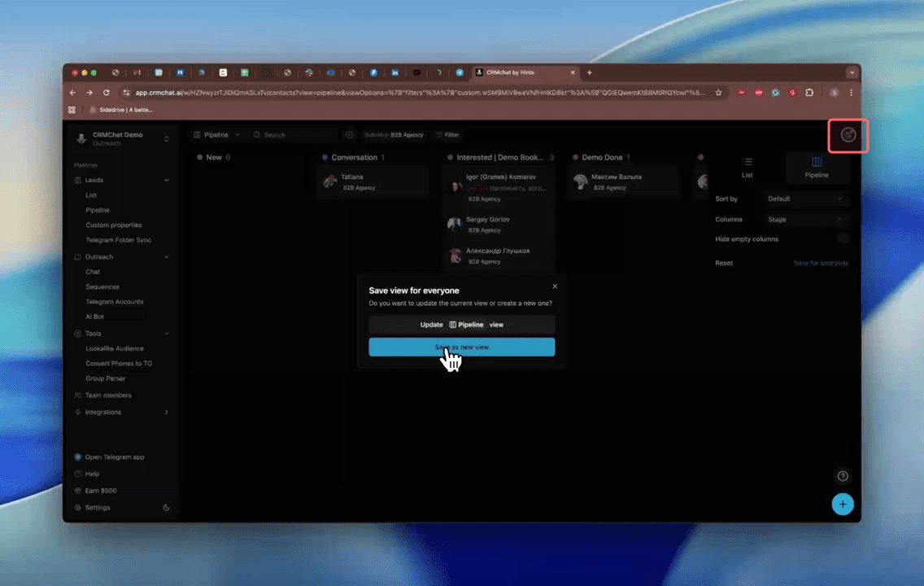Image resolution: width=924 pixels, height=586 pixels.
Task: Click Industry B2B Agency filter chip
Action: 394,135
